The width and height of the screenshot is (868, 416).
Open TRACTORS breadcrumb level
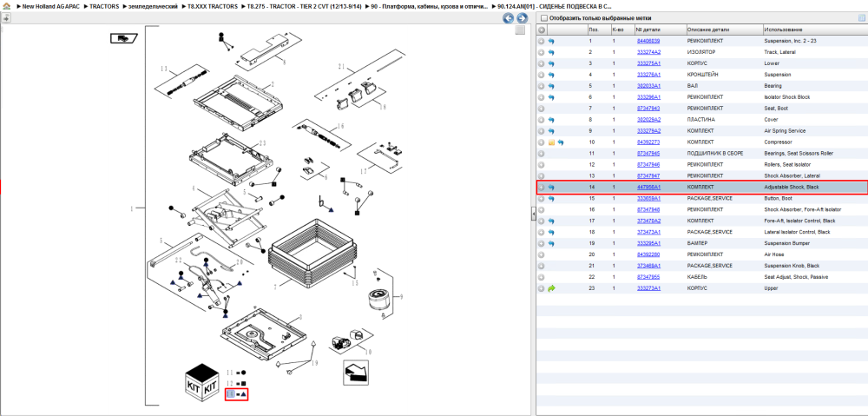(104, 6)
